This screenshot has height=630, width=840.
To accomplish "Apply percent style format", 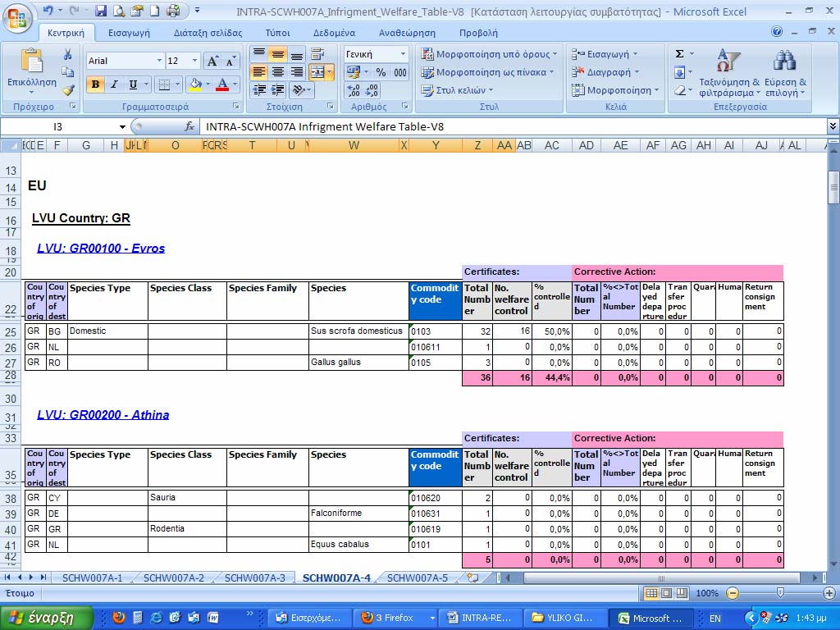I will 381,72.
